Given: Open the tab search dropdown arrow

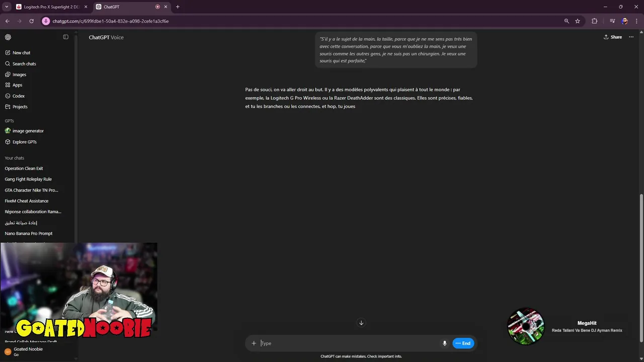Looking at the screenshot, I should (7, 7).
